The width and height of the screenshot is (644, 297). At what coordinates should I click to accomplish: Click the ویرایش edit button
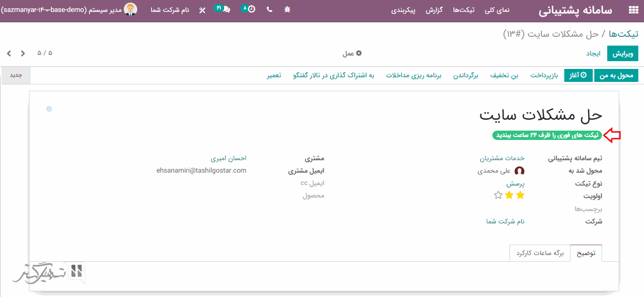click(x=626, y=54)
